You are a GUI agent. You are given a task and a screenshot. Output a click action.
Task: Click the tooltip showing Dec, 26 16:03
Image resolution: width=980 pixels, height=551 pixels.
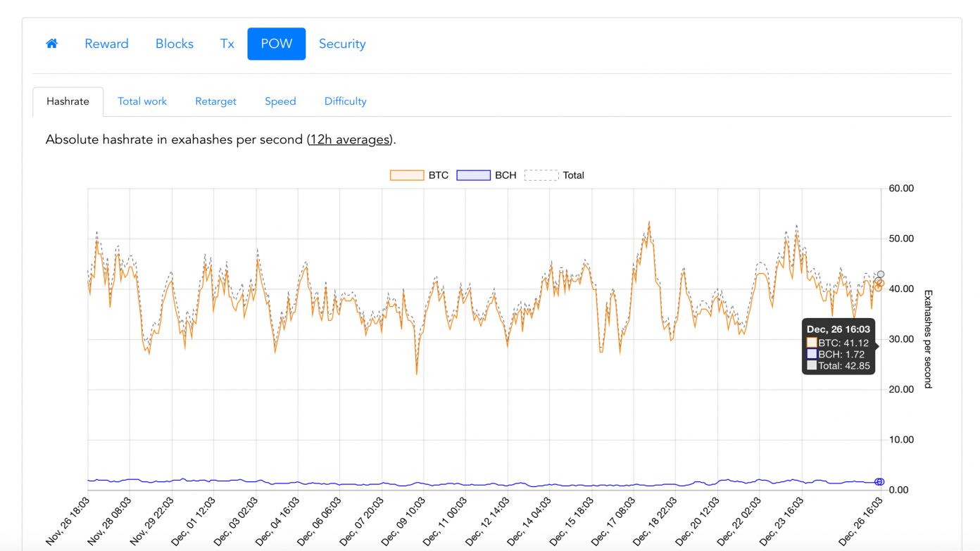(838, 347)
